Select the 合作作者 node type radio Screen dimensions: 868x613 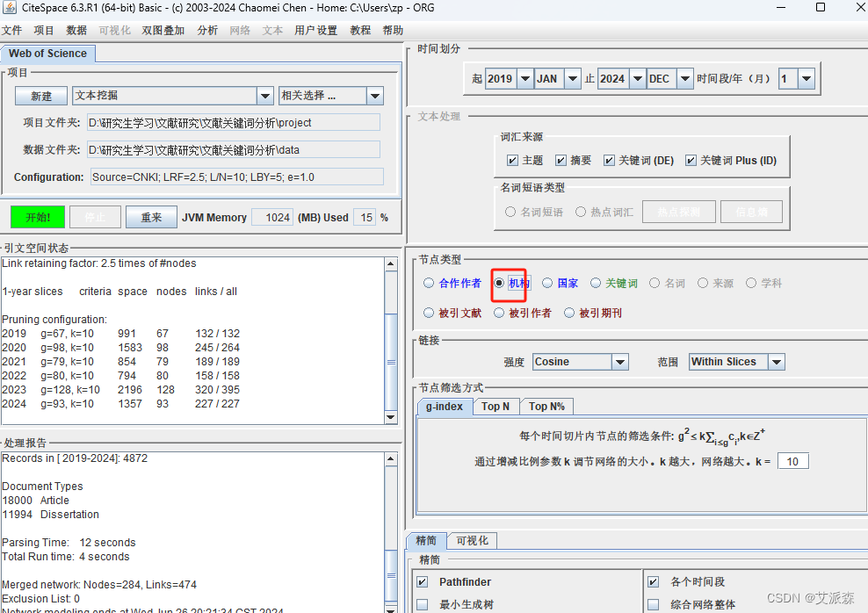429,284
